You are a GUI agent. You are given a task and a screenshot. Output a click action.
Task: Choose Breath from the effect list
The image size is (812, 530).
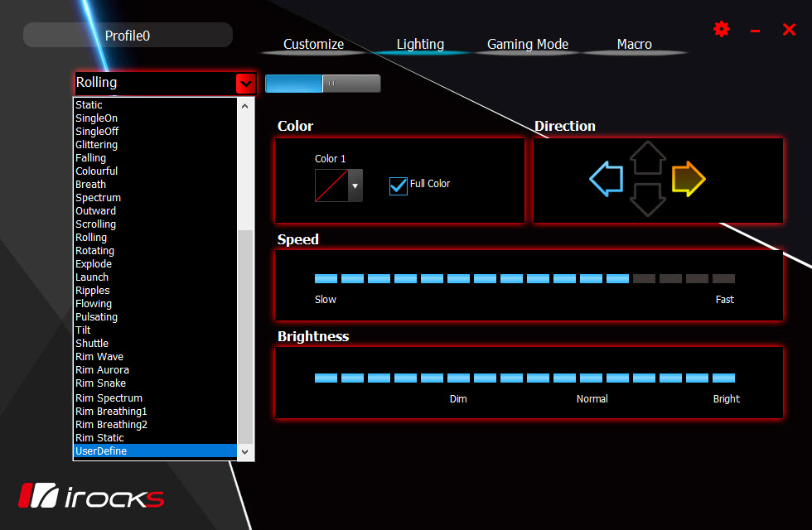[x=156, y=185]
